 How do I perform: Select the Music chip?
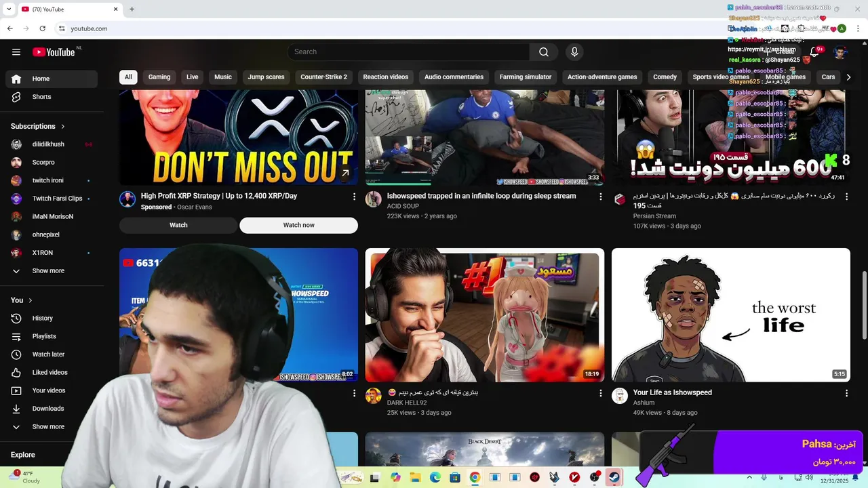(223, 77)
